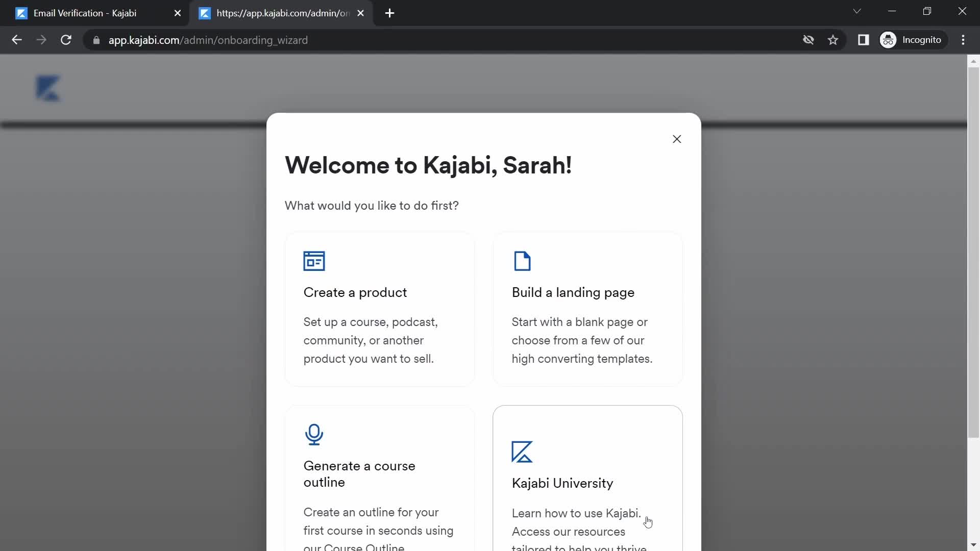
Task: Bookmark this page with the star icon
Action: point(833,40)
